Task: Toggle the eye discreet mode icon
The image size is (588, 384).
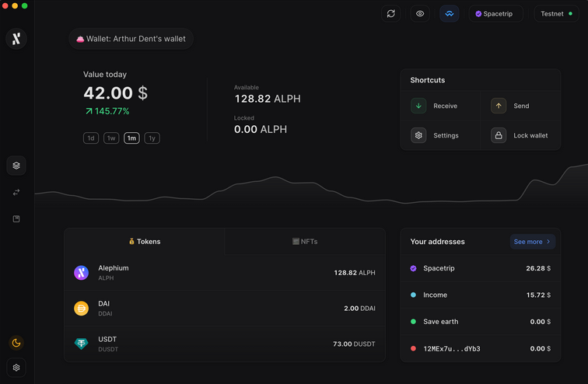Action: (x=420, y=14)
